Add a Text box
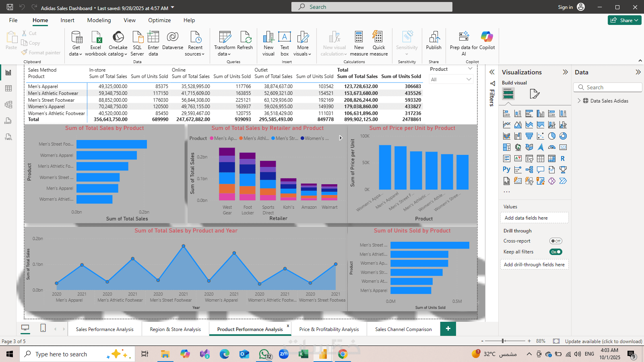The height and width of the screenshot is (362, 644). coord(285,43)
